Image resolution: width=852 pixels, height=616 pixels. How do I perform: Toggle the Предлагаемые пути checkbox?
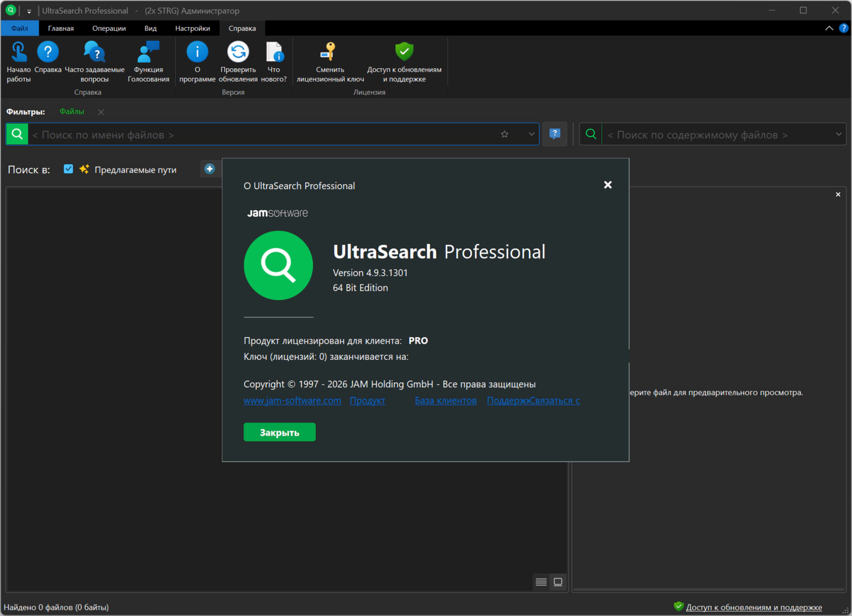(68, 169)
